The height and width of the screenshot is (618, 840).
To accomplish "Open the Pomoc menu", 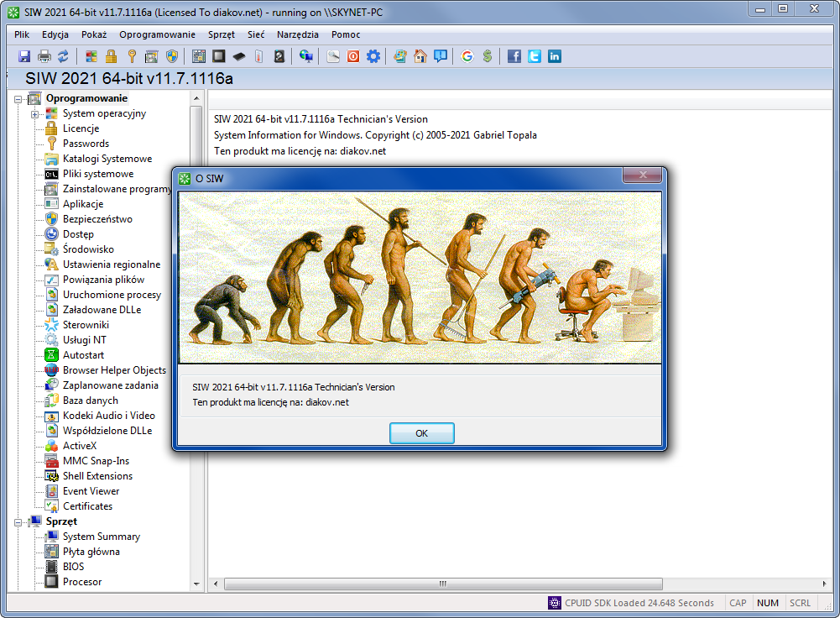I will click(x=346, y=34).
